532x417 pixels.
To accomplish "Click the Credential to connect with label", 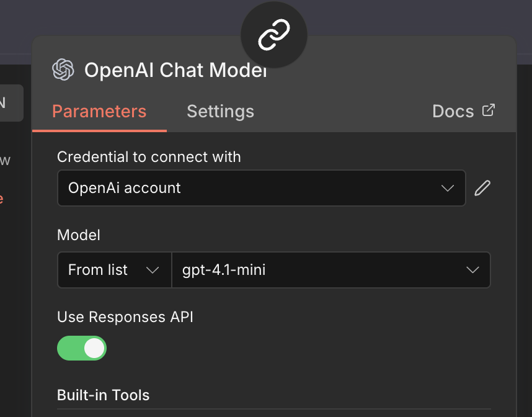I will pos(149,157).
